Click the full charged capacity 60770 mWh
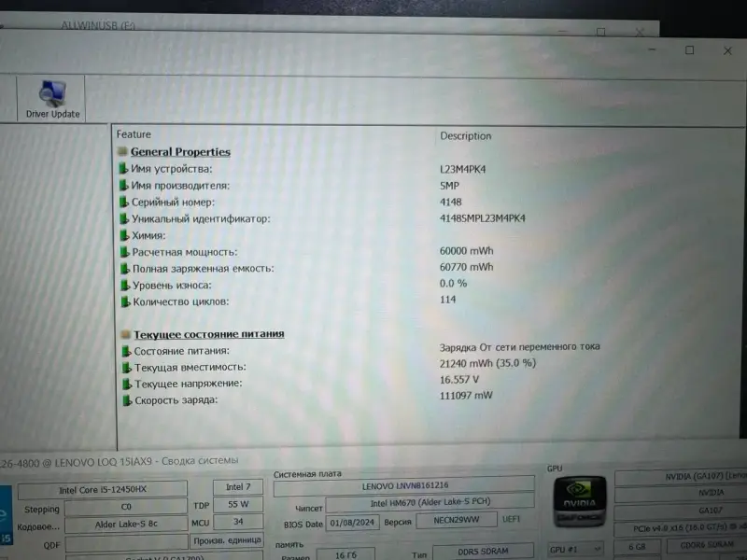747x560 pixels. (466, 267)
